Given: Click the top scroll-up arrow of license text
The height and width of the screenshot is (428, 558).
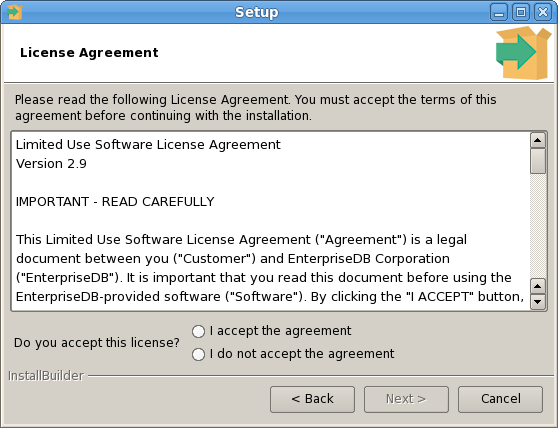Looking at the screenshot, I should click(538, 140).
